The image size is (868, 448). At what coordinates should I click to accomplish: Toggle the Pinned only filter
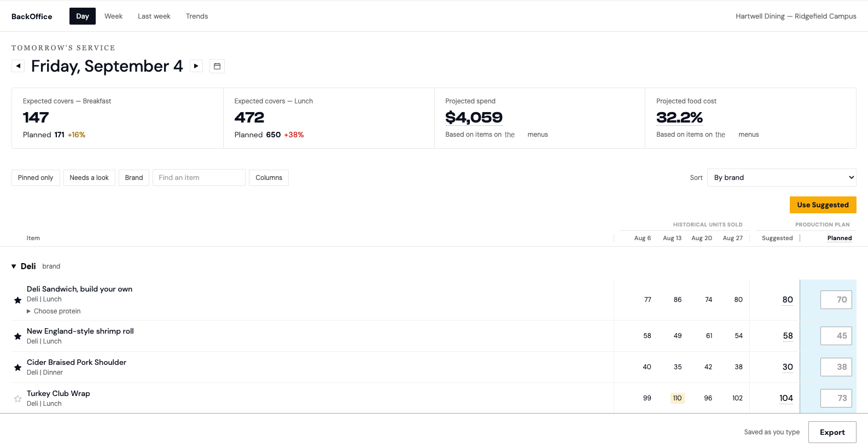(x=36, y=178)
